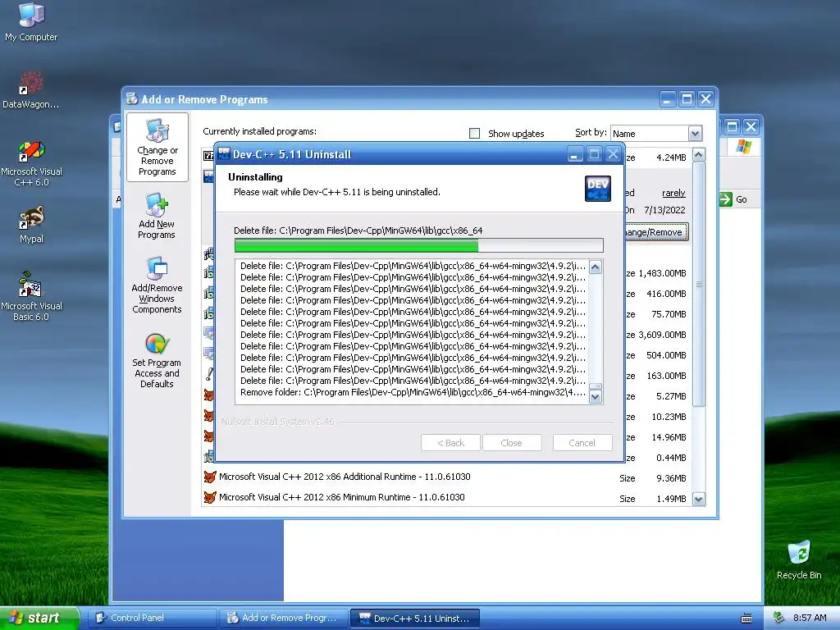Click the uninstall progress bar
The image size is (840, 630).
(419, 245)
